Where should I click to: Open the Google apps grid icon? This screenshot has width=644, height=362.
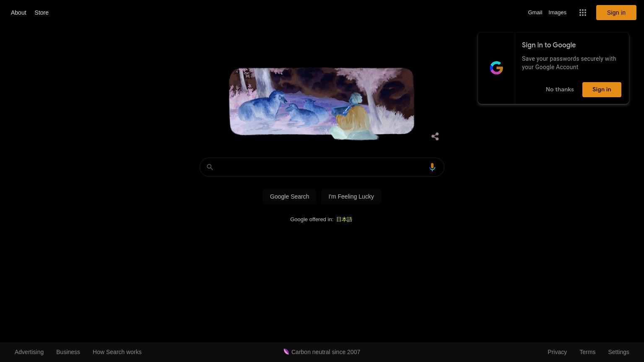pyautogui.click(x=583, y=13)
